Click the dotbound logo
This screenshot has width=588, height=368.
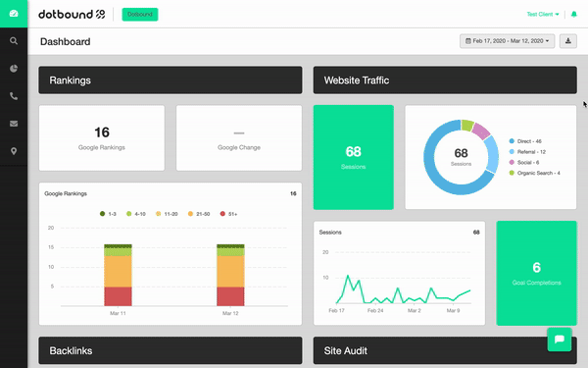tap(72, 15)
